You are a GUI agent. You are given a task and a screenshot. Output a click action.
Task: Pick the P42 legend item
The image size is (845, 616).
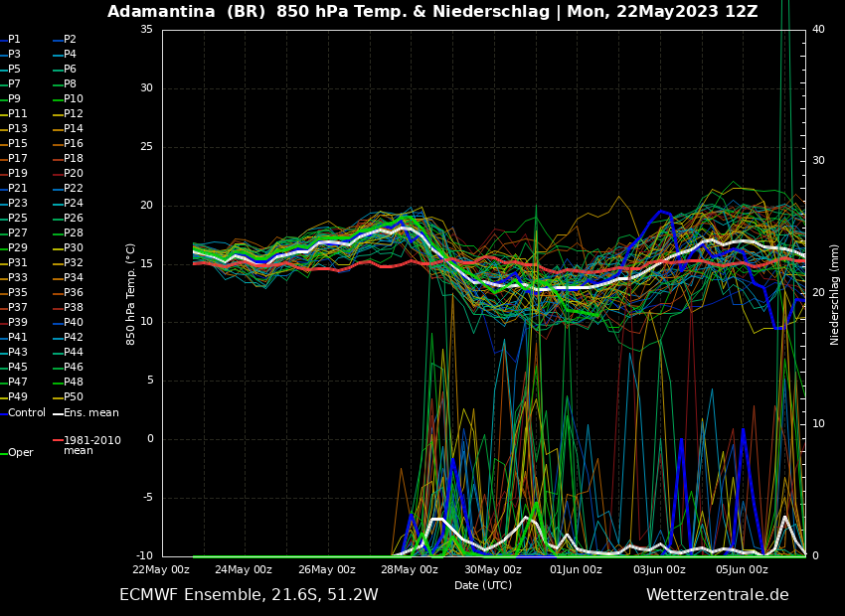[x=68, y=337]
